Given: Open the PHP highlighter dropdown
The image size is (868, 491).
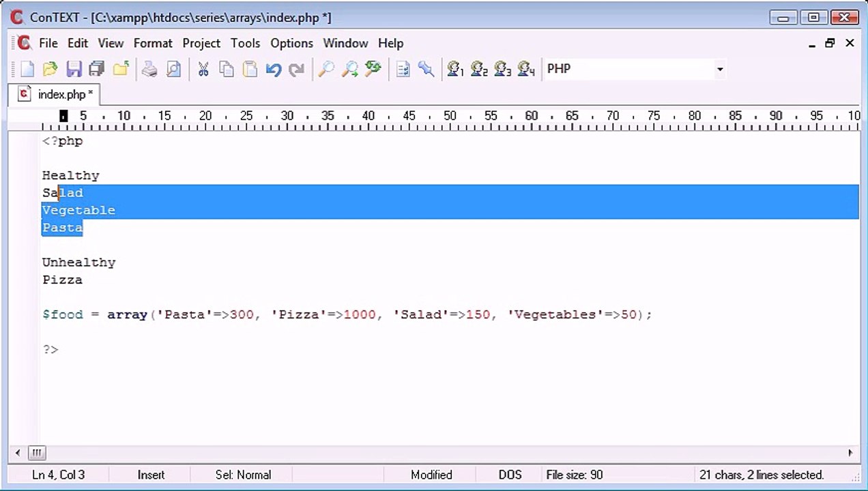Looking at the screenshot, I should (719, 70).
